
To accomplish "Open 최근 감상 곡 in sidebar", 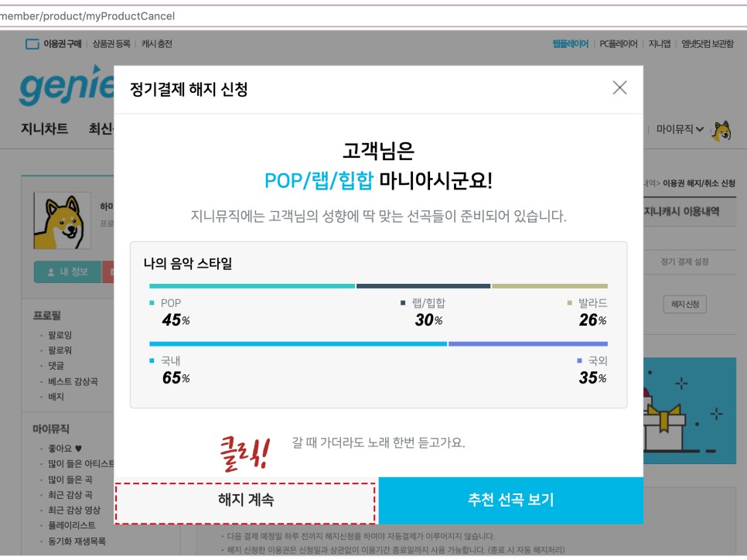I will click(70, 495).
